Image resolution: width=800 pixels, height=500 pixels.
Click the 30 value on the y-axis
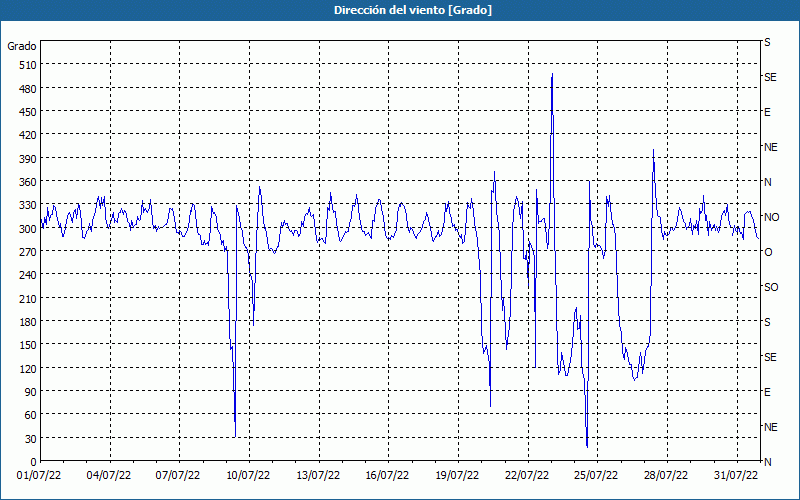pos(30,439)
